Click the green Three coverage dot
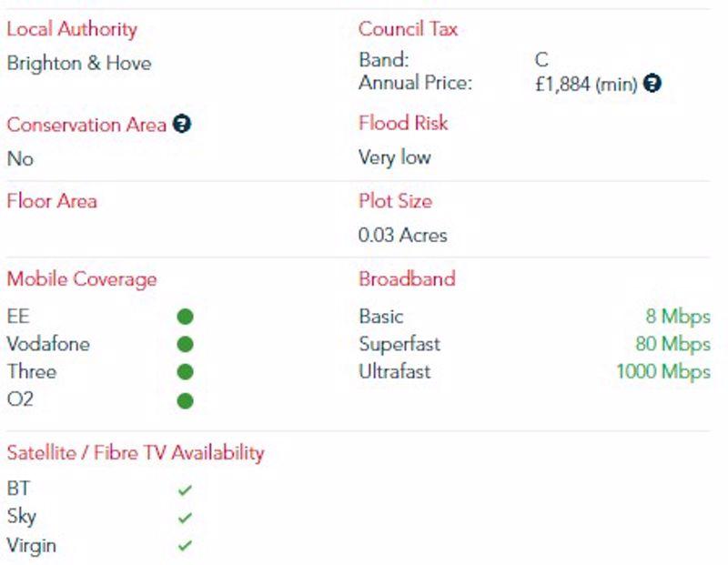This screenshot has width=728, height=565. point(186,372)
